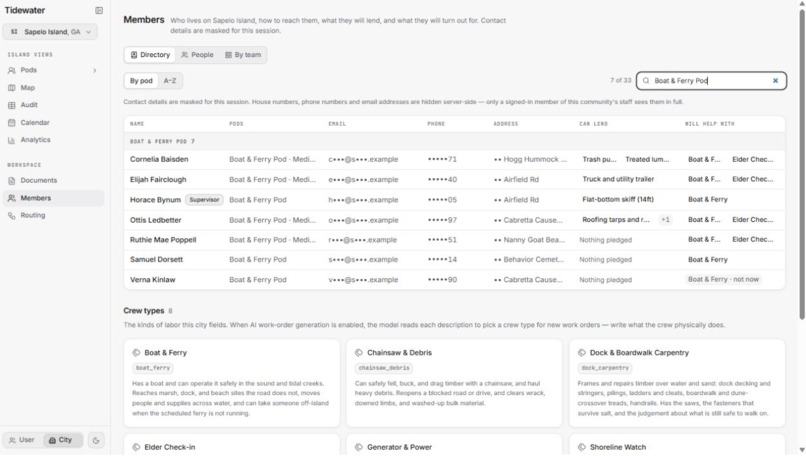Click Cornelia Baisden's Trash pu... lend item
Viewport: 806px width, 456px height.
(x=599, y=159)
